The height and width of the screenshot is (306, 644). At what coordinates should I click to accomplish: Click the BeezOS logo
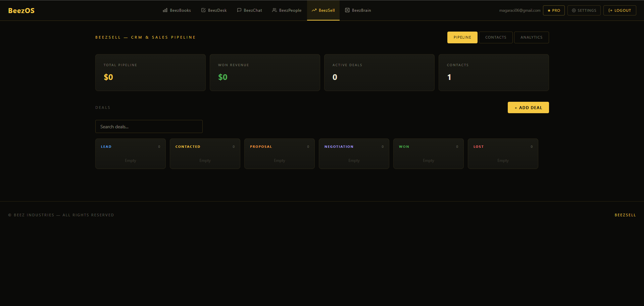pyautogui.click(x=21, y=10)
